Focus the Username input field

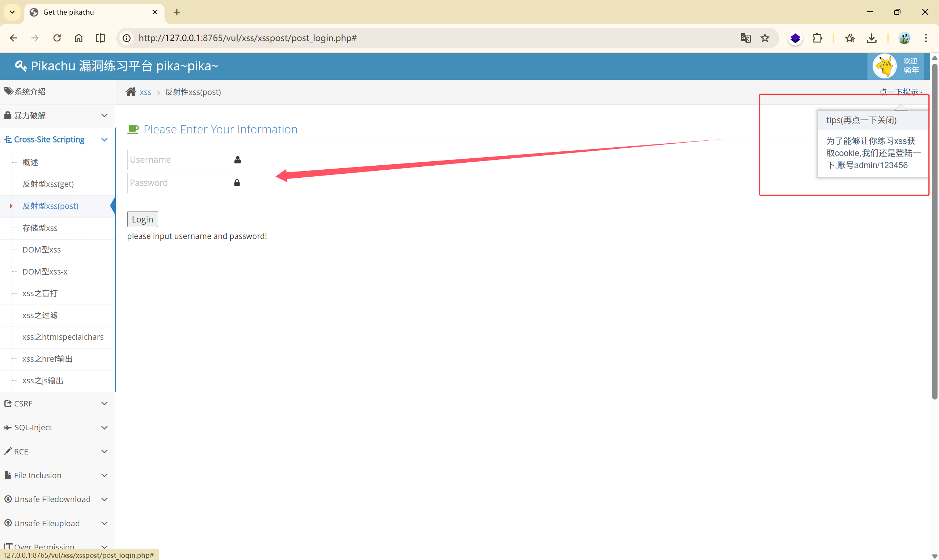pyautogui.click(x=179, y=160)
